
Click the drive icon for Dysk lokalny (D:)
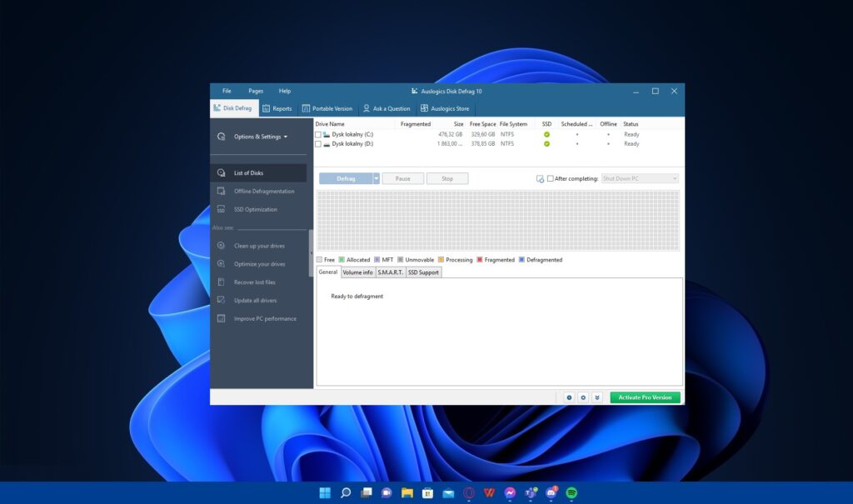tap(327, 143)
